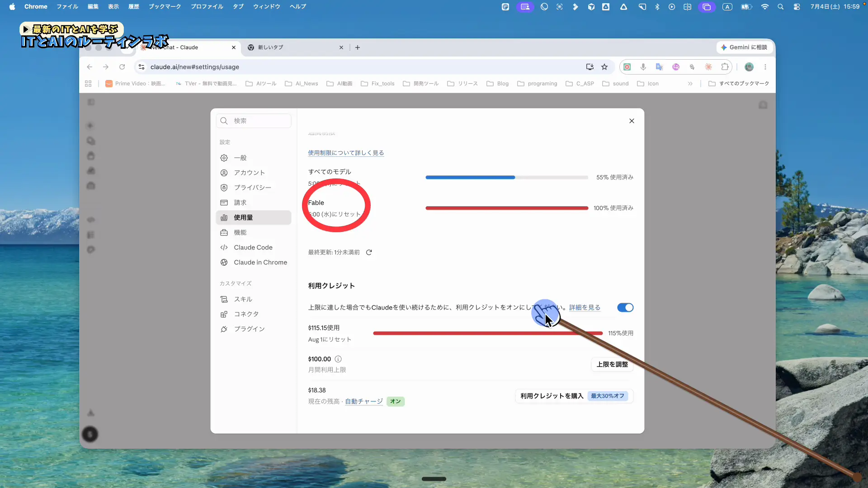Click the address bar URL
This screenshot has width=868, height=488.
pos(195,67)
